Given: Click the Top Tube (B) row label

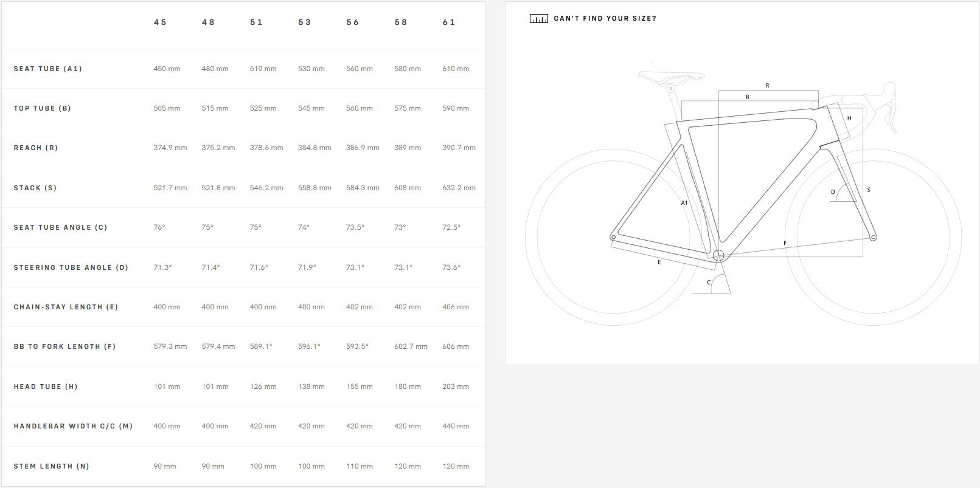Looking at the screenshot, I should click(42, 108).
